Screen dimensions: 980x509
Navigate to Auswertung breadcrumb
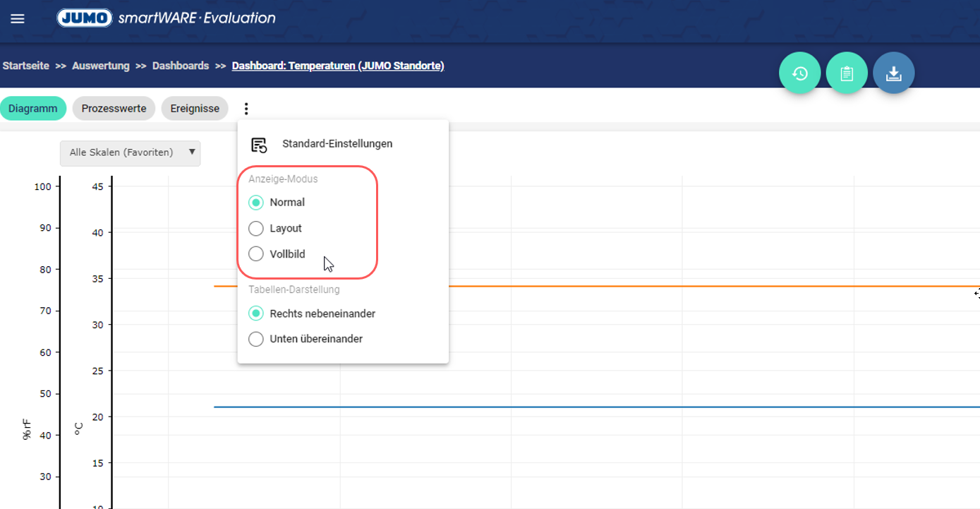click(101, 66)
